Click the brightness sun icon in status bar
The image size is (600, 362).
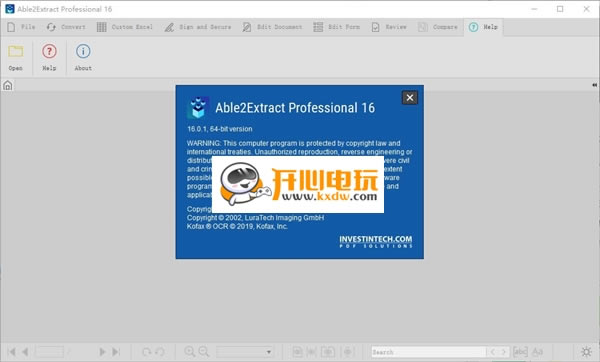587,352
